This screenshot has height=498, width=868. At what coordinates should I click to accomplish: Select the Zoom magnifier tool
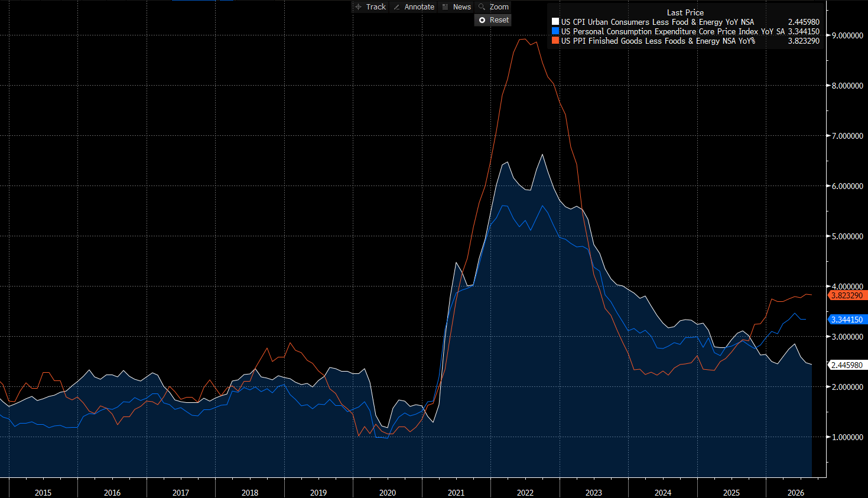pyautogui.click(x=493, y=7)
